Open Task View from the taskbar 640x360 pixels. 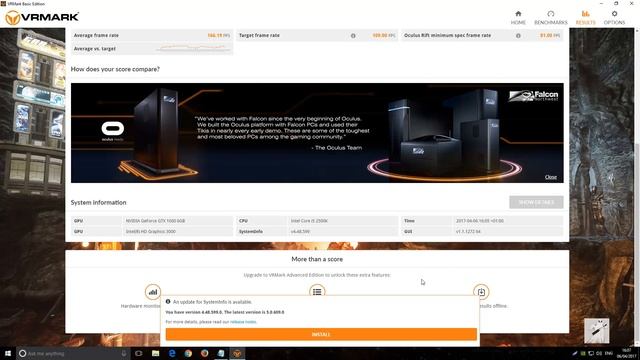coord(138,353)
